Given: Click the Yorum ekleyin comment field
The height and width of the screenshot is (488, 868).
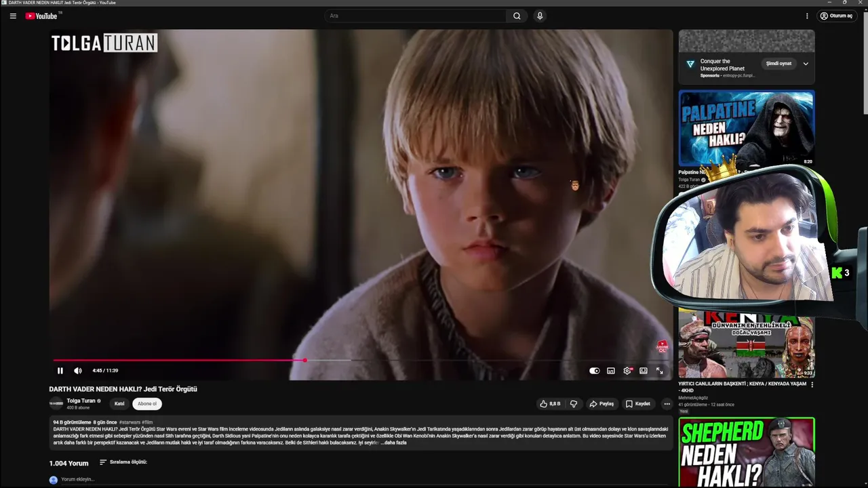Looking at the screenshot, I should tap(78, 479).
